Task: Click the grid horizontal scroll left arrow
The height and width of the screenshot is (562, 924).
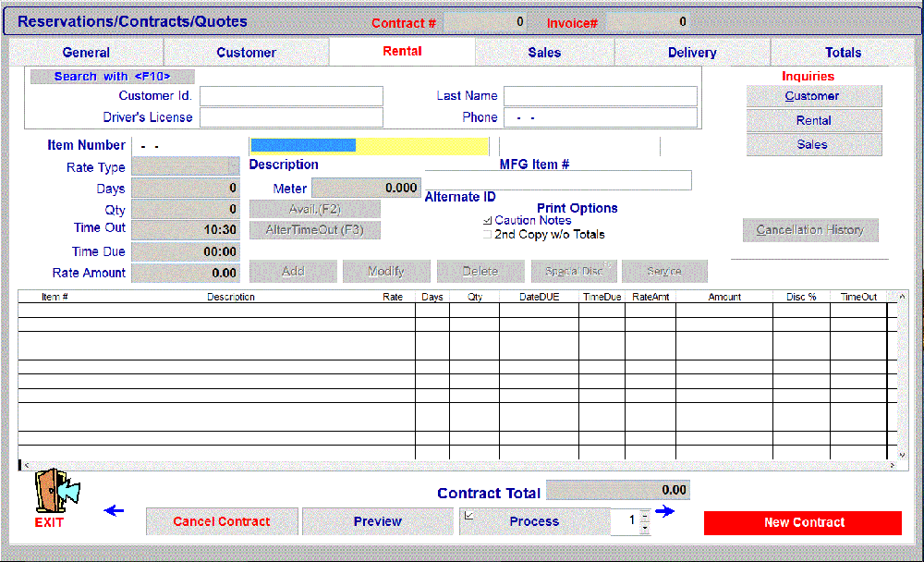Action: [26, 465]
